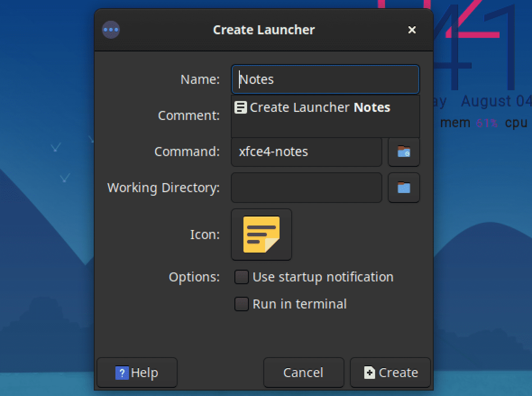Enable Use startup notification checkbox
This screenshot has width=532, height=396.
(242, 277)
